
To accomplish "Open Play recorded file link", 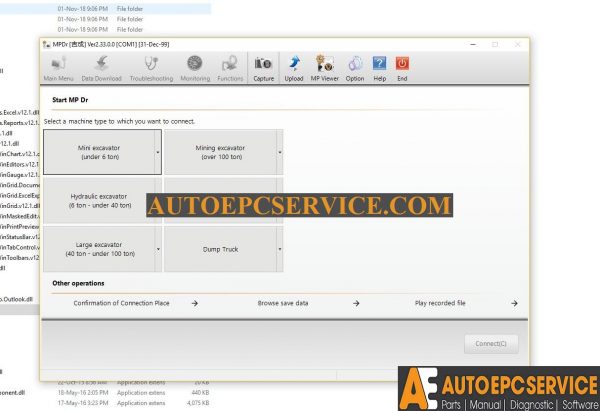I will (440, 303).
